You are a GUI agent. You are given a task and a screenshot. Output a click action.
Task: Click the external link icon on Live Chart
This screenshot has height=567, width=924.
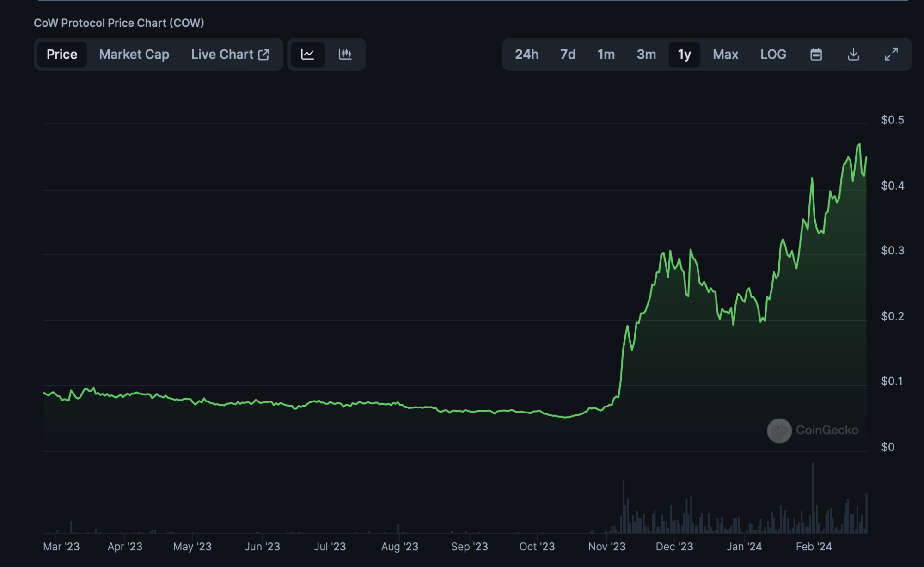coord(264,55)
